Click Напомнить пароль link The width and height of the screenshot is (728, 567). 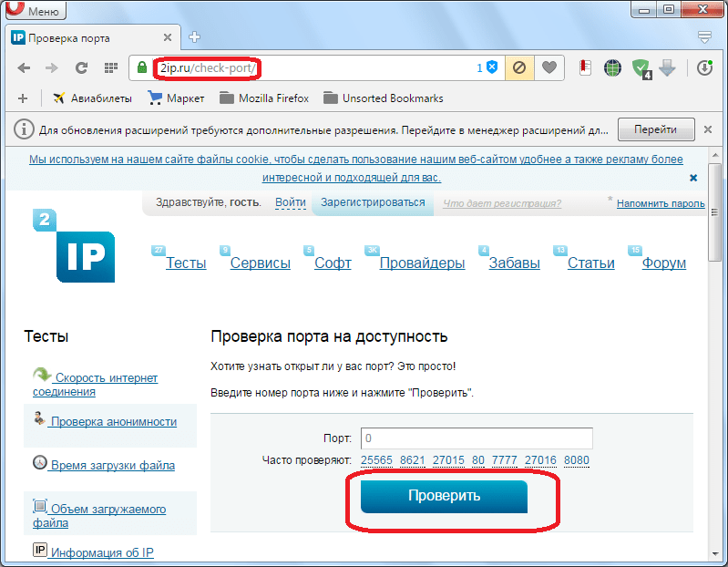point(661,203)
